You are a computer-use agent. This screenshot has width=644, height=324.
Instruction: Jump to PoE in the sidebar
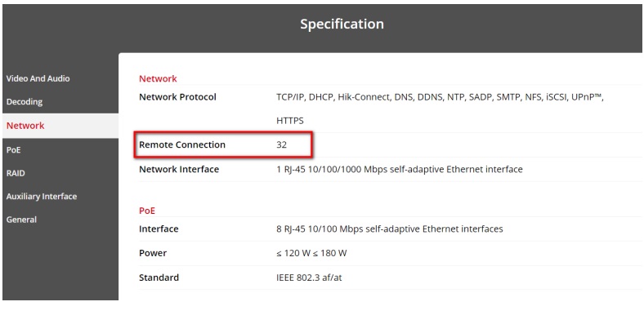click(x=13, y=149)
